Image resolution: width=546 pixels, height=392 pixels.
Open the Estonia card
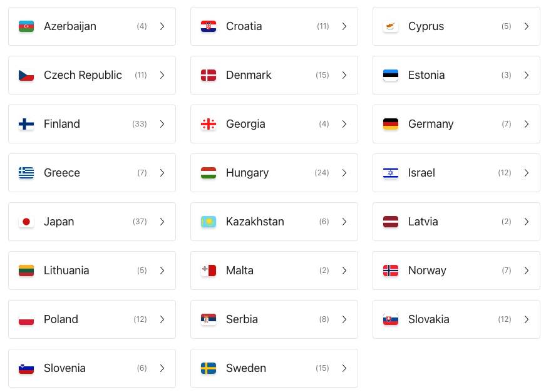pyautogui.click(x=456, y=75)
